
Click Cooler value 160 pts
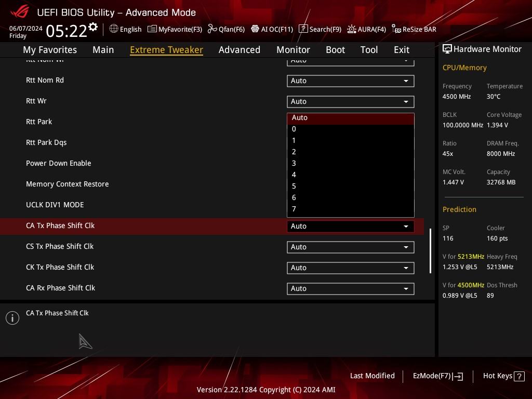(x=497, y=238)
